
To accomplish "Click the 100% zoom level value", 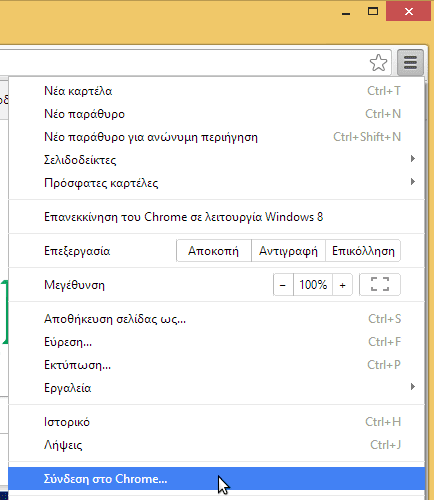I will (x=313, y=285).
